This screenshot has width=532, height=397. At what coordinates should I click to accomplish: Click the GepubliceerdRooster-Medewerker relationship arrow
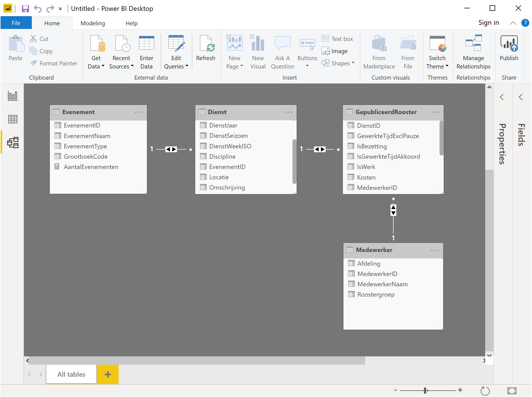pos(393,210)
